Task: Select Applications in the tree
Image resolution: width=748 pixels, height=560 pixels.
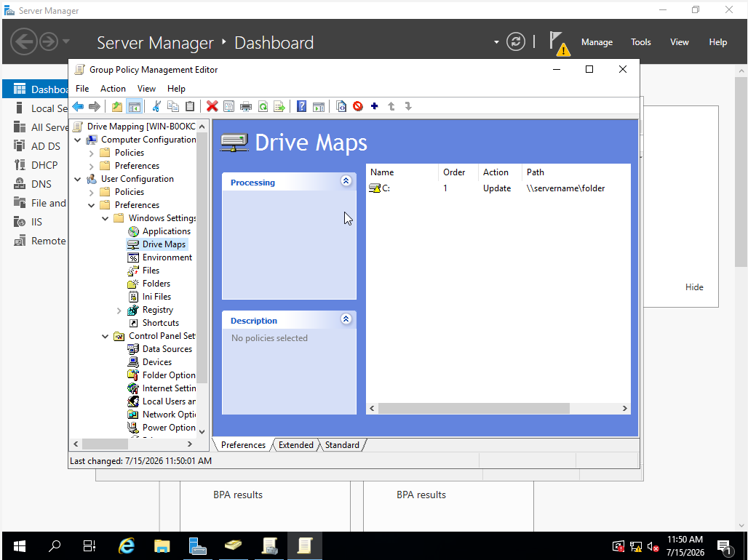Action: tap(166, 231)
